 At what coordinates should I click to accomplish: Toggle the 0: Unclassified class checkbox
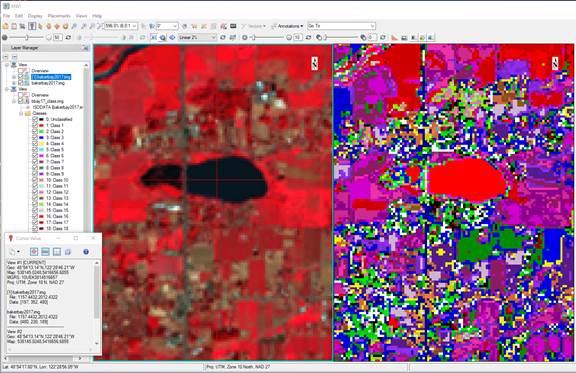coord(35,119)
